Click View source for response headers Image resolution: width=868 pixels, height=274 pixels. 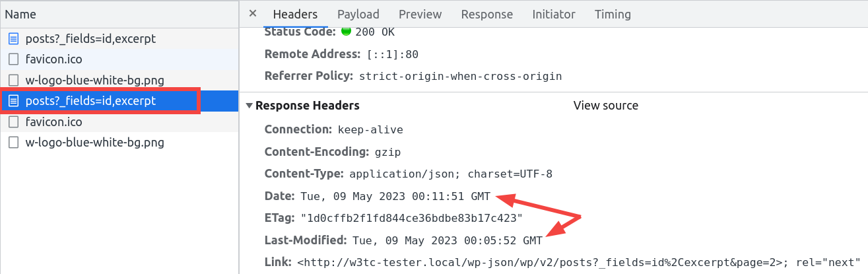(606, 106)
